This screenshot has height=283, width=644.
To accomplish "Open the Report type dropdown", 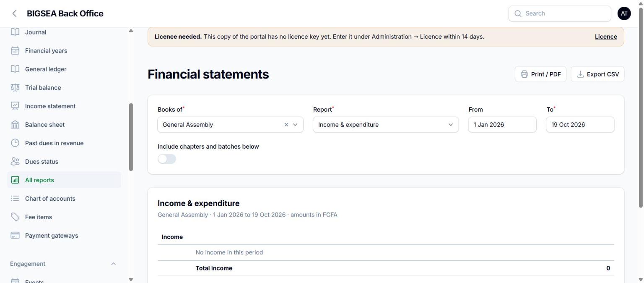I will [x=386, y=125].
